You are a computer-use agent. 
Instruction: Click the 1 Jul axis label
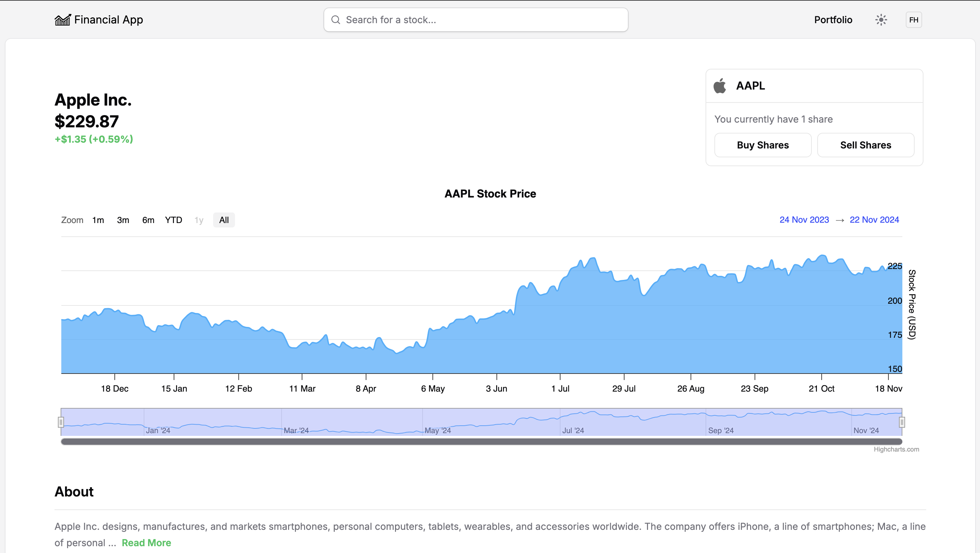560,389
